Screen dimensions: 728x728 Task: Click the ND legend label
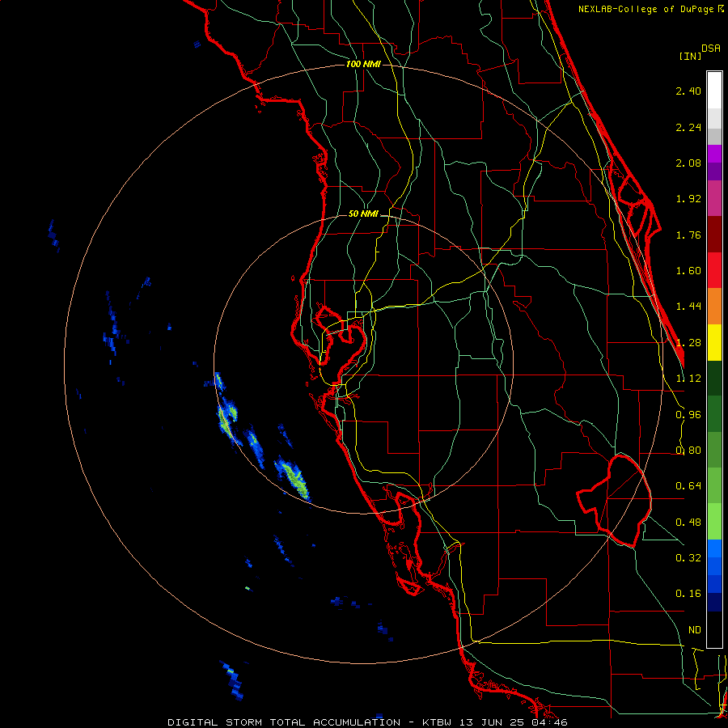coord(695,630)
